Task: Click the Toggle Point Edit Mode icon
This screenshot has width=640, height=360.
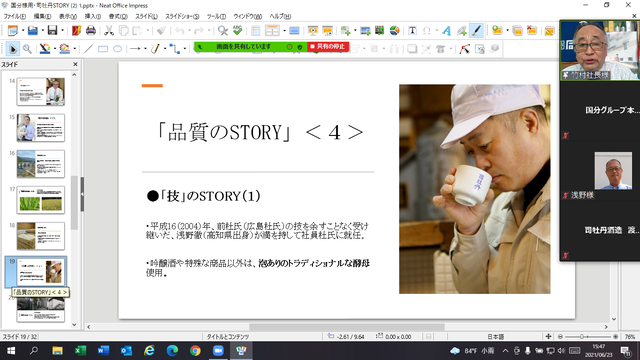Action: [x=464, y=49]
